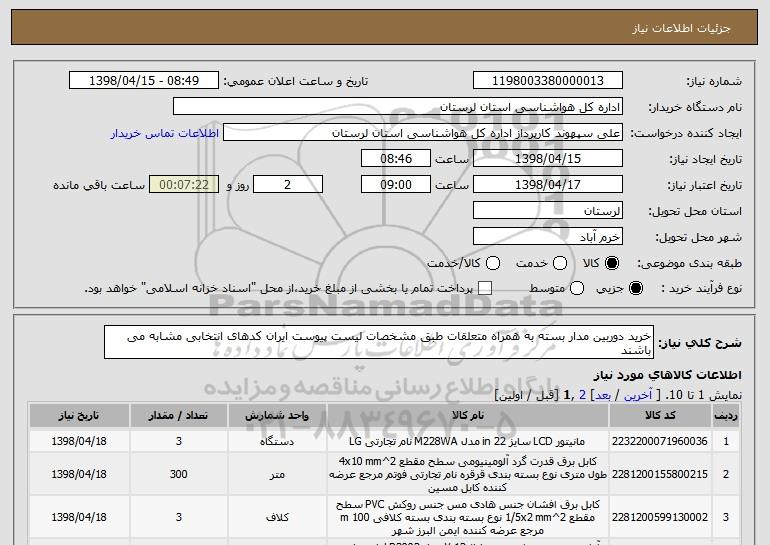Click the buyer organization name field
Image resolution: width=770 pixels, height=545 pixels.
click(x=398, y=107)
